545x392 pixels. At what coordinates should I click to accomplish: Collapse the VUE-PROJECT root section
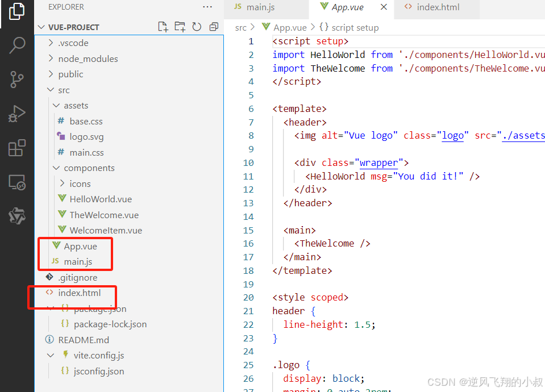[41, 27]
